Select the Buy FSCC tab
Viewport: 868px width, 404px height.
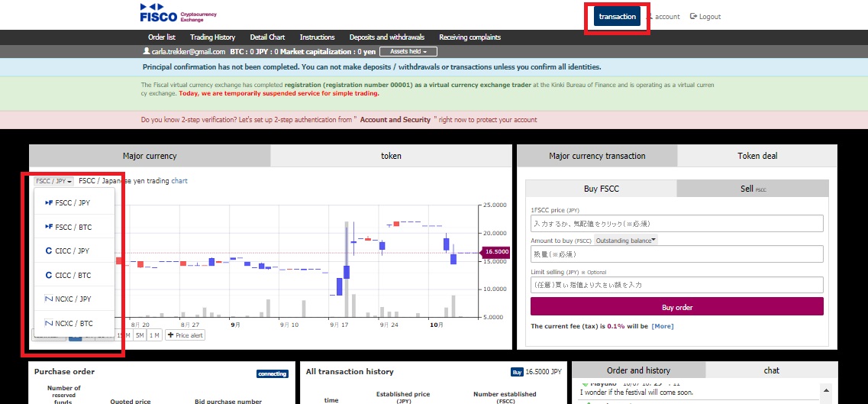pyautogui.click(x=601, y=189)
